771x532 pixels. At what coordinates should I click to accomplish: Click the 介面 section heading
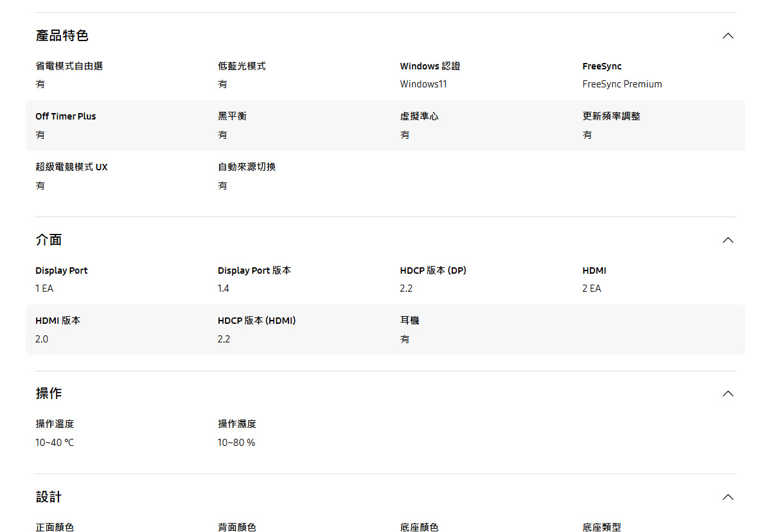tap(49, 240)
